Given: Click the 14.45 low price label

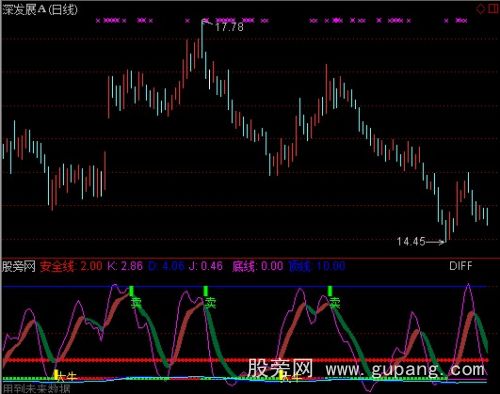Looking at the screenshot, I should pyautogui.click(x=411, y=241).
